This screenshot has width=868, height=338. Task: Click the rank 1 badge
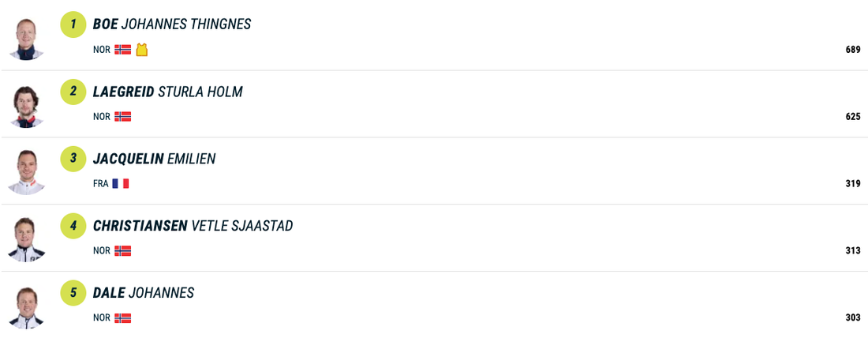click(73, 24)
